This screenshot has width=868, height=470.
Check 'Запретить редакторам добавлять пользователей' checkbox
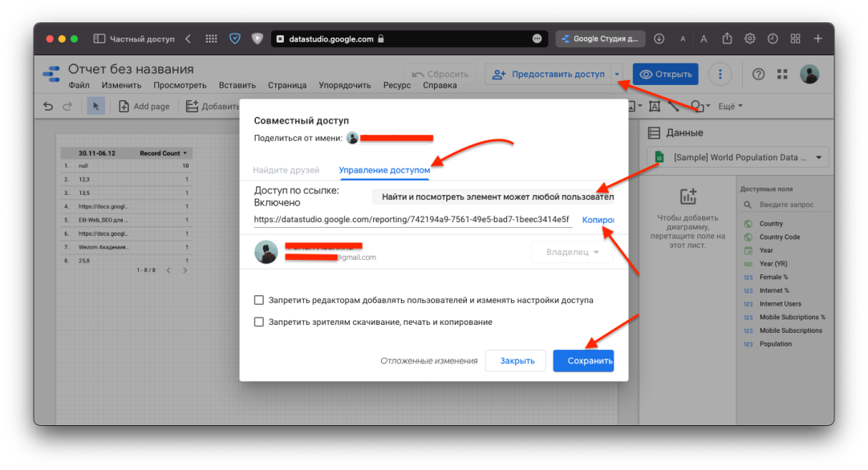(258, 300)
